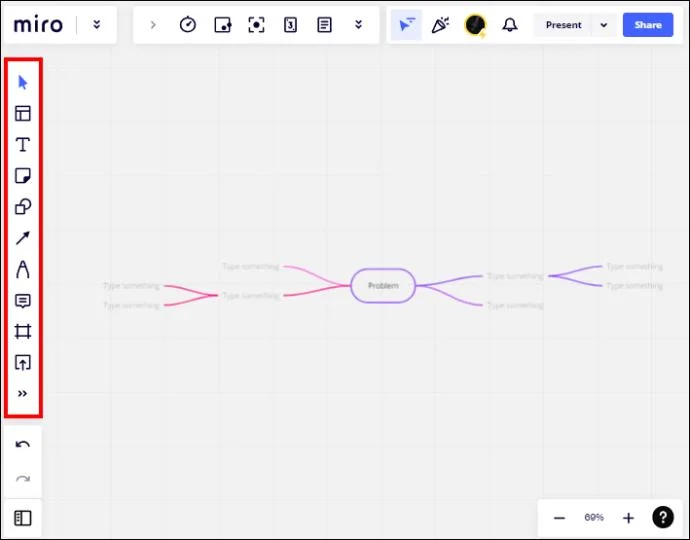This screenshot has width=690, height=540.
Task: Toggle collaborators' cursors visibility
Action: [x=406, y=25]
